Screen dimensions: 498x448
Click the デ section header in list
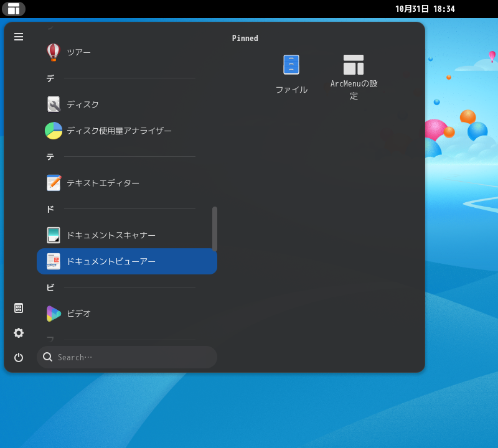(x=50, y=78)
